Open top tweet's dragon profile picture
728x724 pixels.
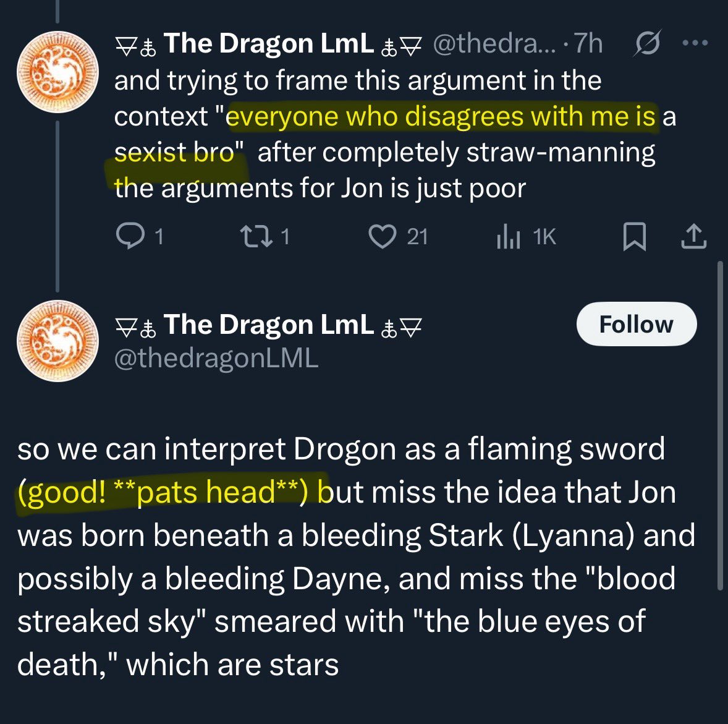[x=57, y=72]
